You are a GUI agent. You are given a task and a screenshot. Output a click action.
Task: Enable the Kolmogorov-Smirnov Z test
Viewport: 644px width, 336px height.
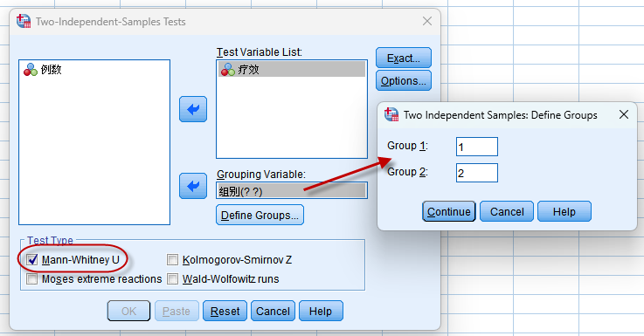[172, 260]
